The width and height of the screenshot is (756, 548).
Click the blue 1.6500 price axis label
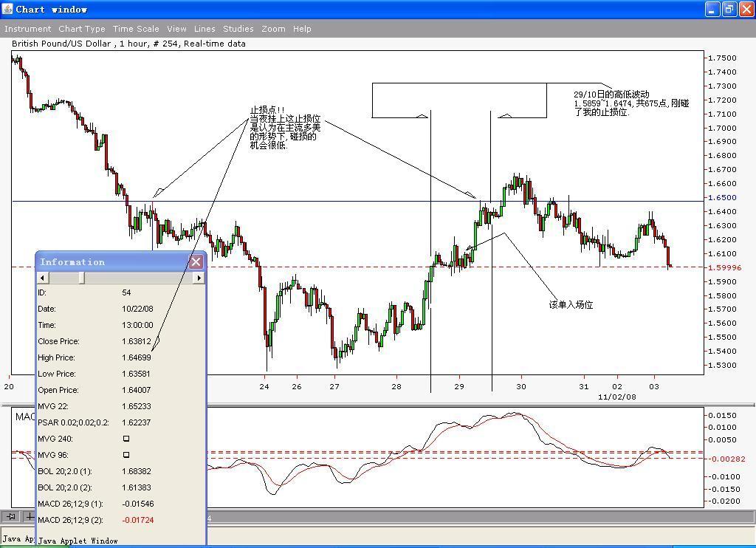[x=722, y=198]
